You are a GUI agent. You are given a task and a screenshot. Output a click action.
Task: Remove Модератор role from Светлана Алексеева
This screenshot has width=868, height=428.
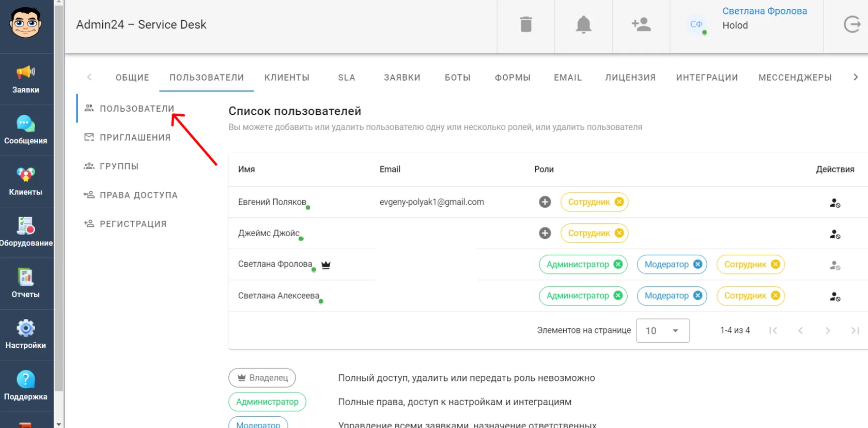click(698, 295)
